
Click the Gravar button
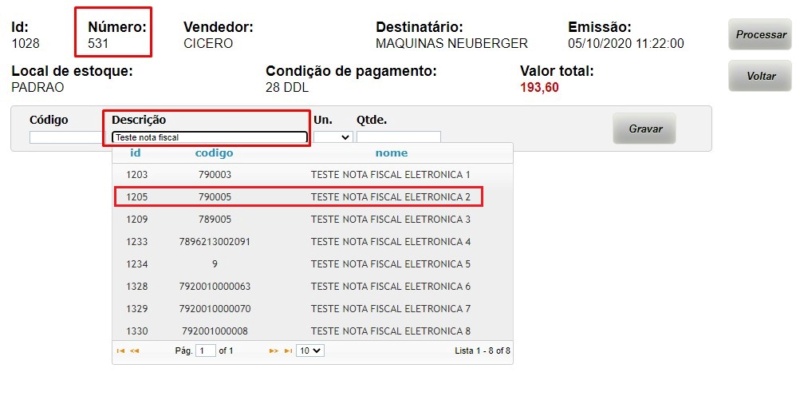[x=644, y=129]
